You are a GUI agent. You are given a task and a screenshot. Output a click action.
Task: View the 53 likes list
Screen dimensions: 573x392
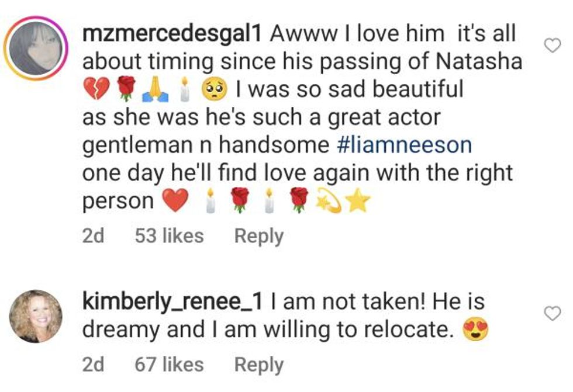point(169,236)
